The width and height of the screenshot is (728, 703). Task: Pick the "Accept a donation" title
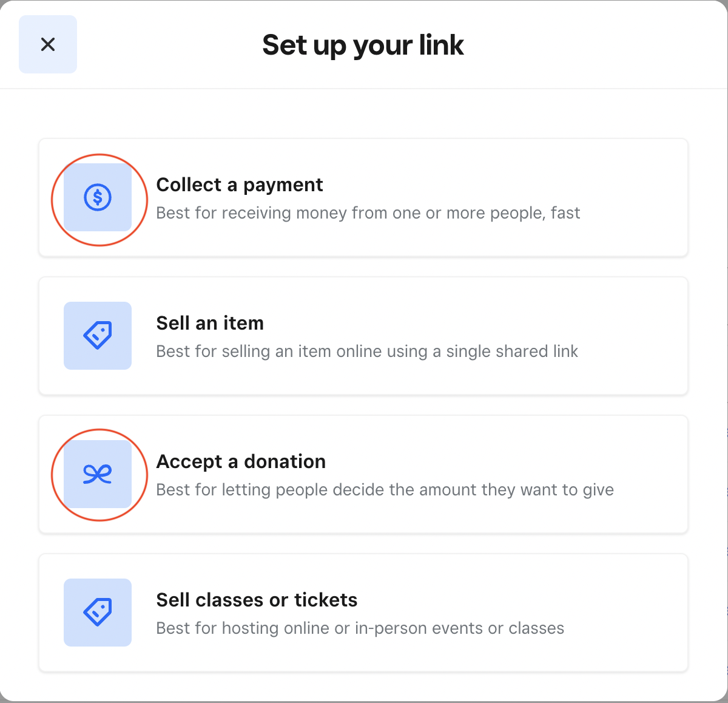tap(241, 461)
